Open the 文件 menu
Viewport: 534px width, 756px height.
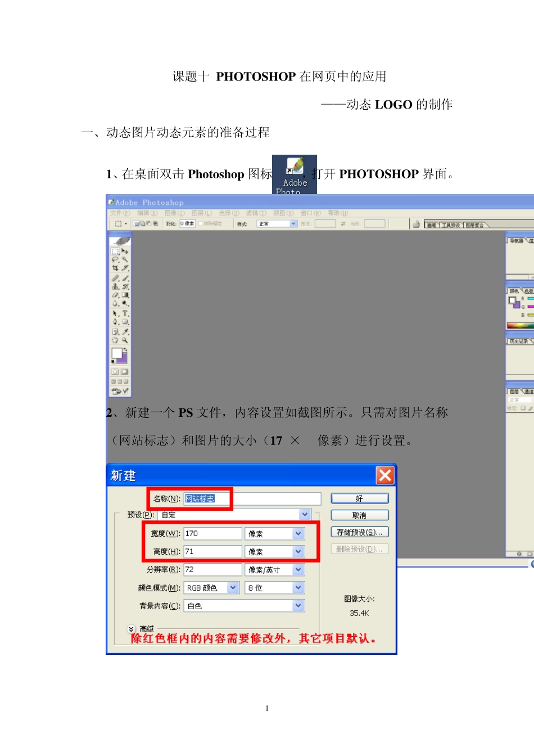point(120,213)
